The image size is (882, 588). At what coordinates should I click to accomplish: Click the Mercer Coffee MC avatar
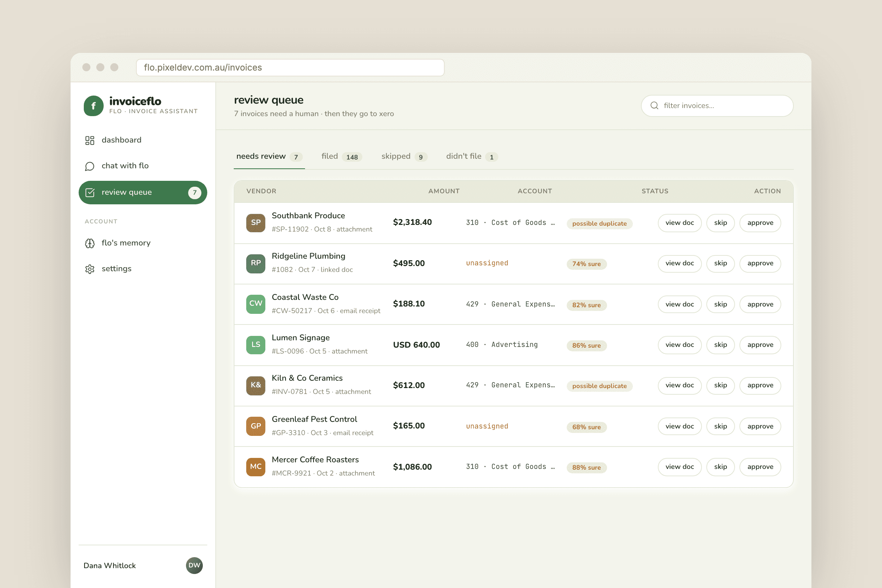pos(256,466)
